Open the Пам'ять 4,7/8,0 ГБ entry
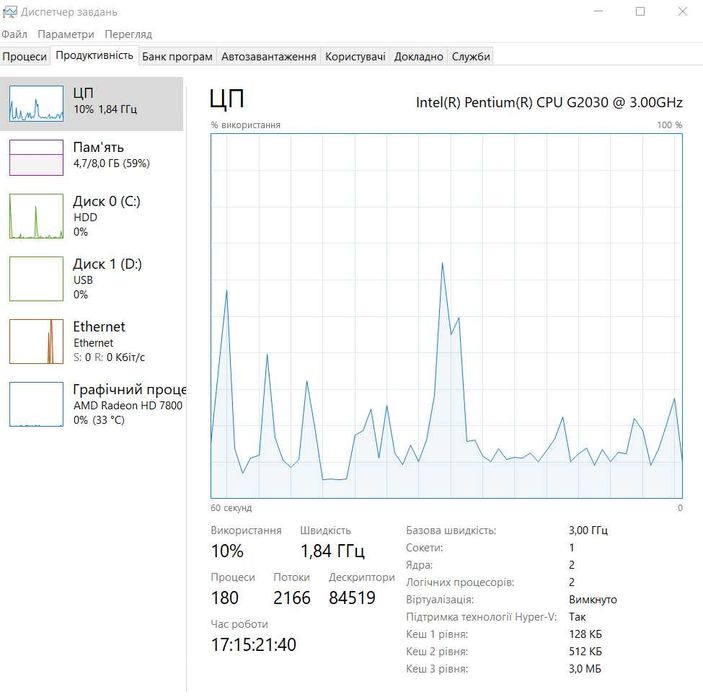 [x=91, y=157]
